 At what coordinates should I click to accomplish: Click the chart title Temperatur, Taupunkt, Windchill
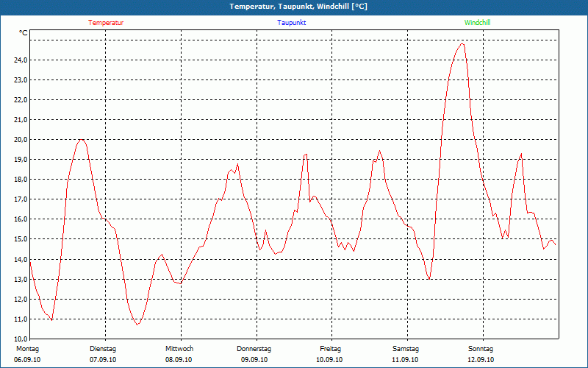(x=298, y=7)
